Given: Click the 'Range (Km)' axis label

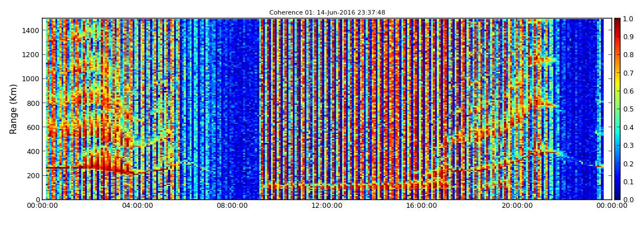Looking at the screenshot, I should pos(13,109).
